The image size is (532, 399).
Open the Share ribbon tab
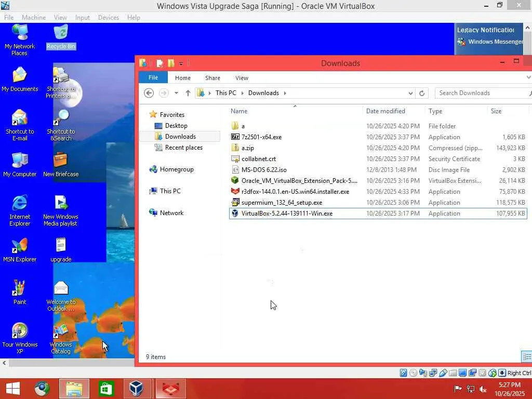pyautogui.click(x=212, y=78)
